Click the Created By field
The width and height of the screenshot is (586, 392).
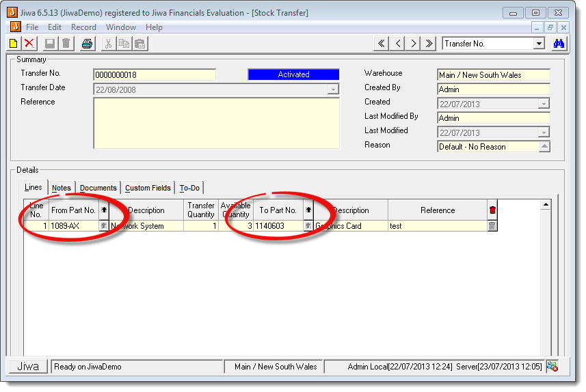[493, 89]
